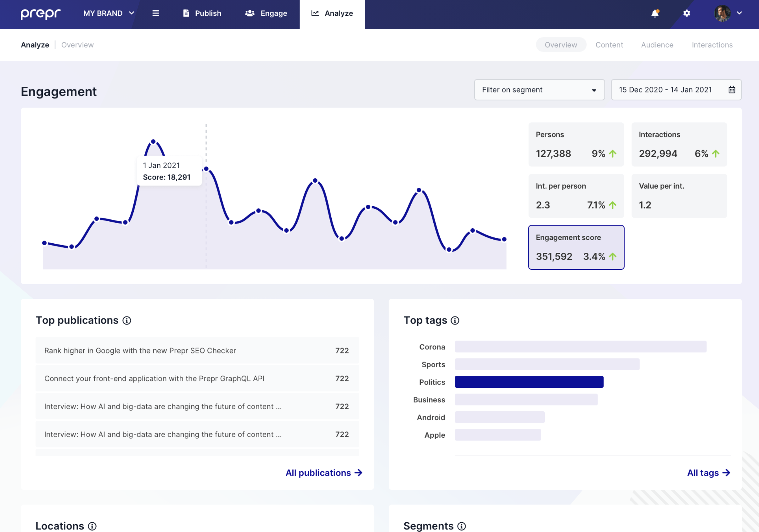Open the Filter on segment dropdown
The image size is (759, 532).
[539, 90]
